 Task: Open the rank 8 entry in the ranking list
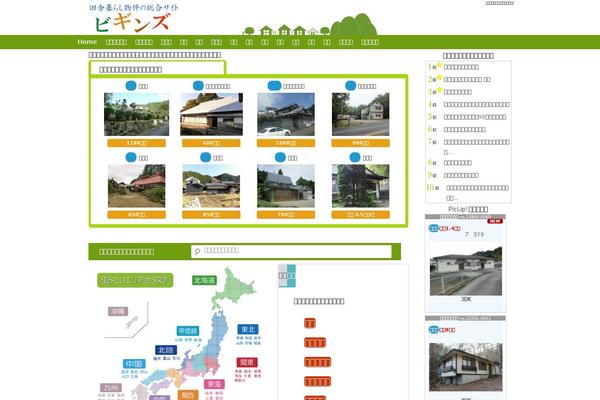[458, 163]
